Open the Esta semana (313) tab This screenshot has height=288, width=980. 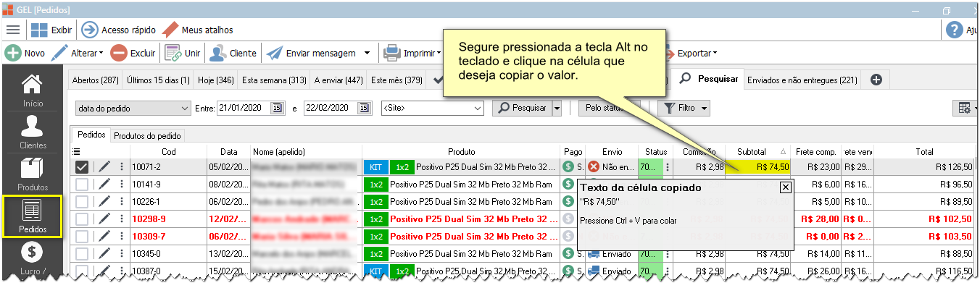pyautogui.click(x=274, y=80)
